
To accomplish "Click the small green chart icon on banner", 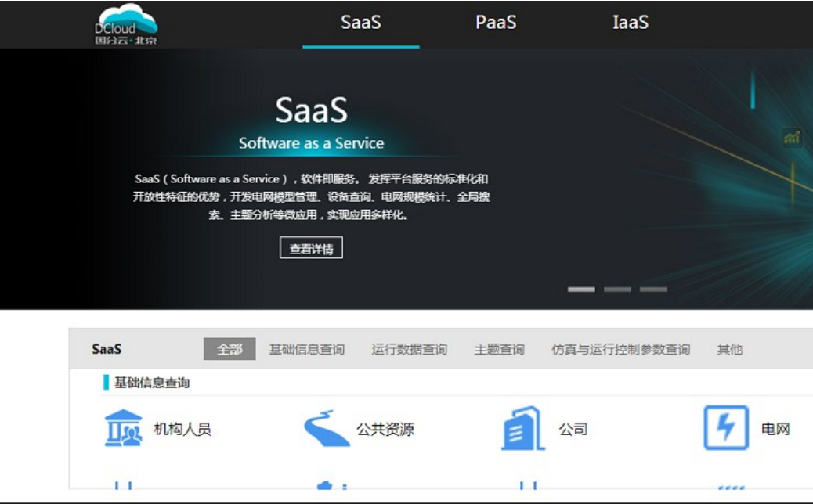I will point(792,138).
